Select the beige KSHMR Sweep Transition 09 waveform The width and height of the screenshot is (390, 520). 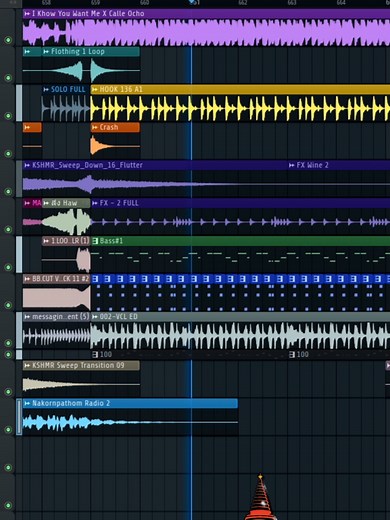81,384
